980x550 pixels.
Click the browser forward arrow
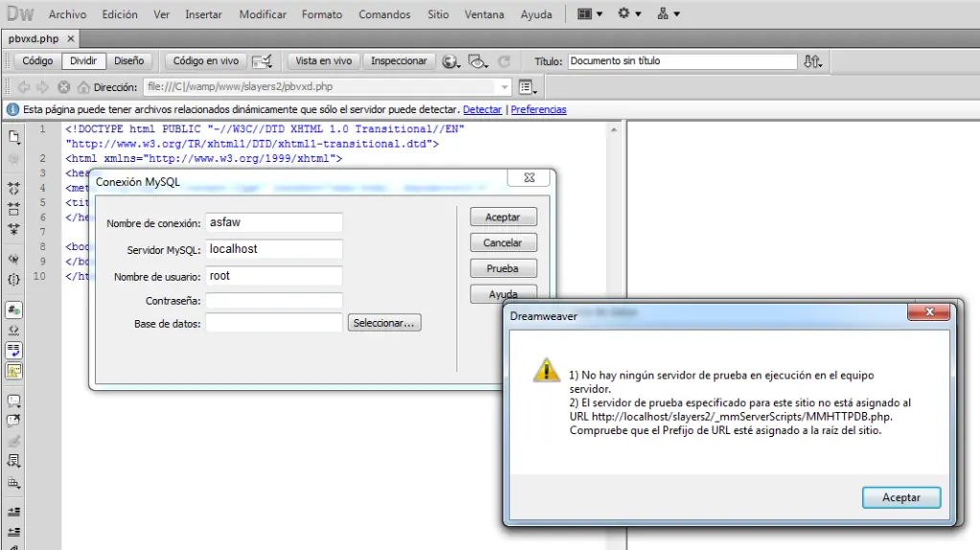[x=42, y=87]
